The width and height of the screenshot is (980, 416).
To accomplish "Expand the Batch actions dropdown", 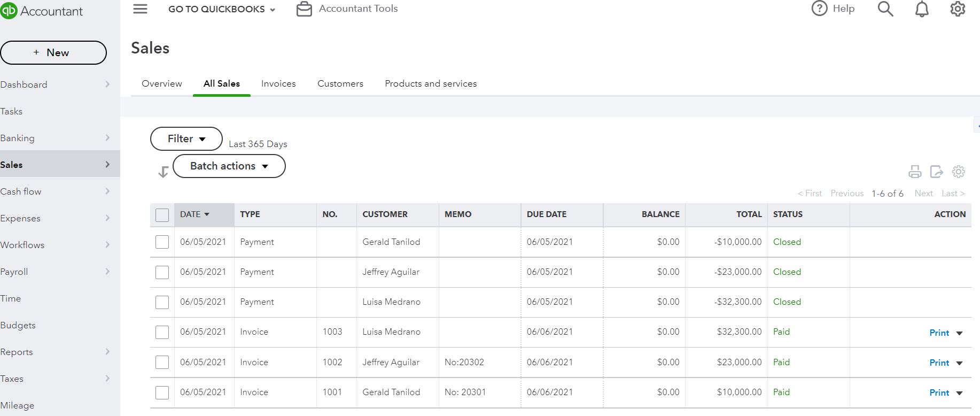I will click(x=229, y=166).
